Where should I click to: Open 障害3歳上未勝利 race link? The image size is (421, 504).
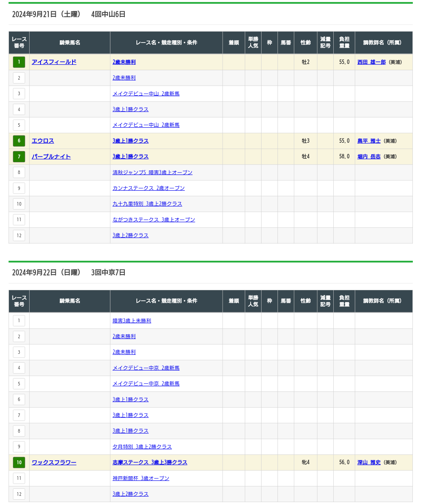132,321
